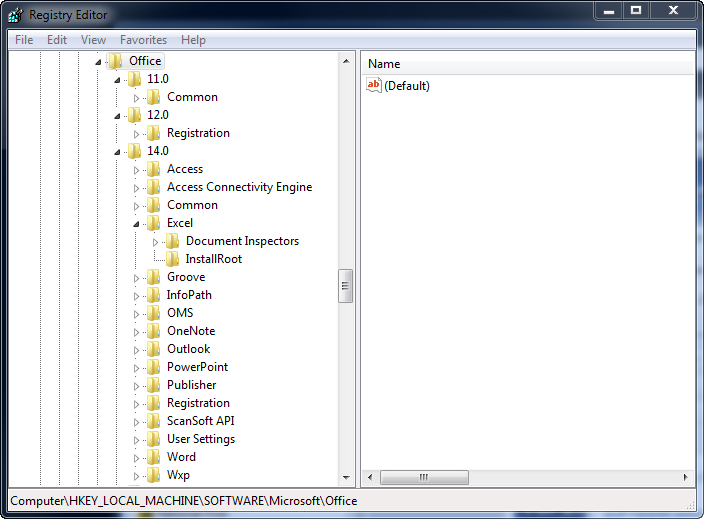The width and height of the screenshot is (704, 519).
Task: Click the OneNote folder icon
Action: pos(154,330)
